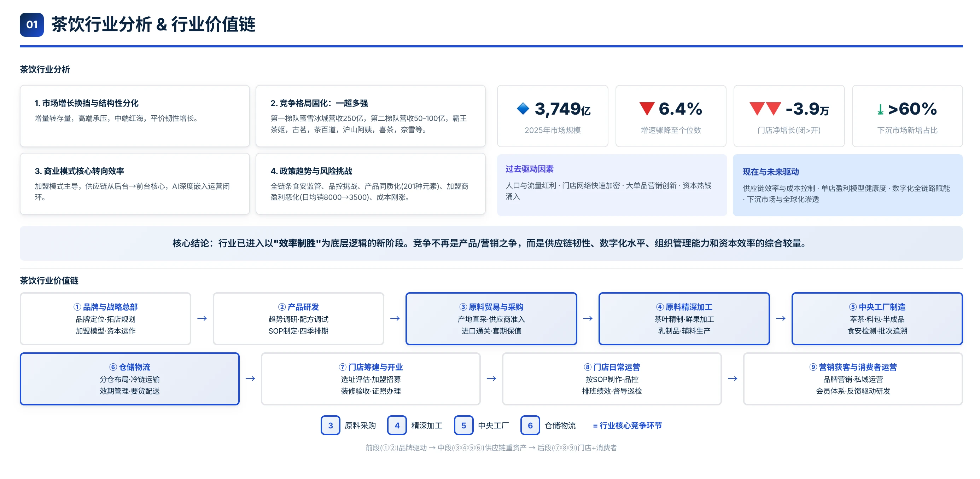This screenshot has width=980, height=479.
Task: Click the 下沉市场新增占比 metric label
Action: coord(907,130)
